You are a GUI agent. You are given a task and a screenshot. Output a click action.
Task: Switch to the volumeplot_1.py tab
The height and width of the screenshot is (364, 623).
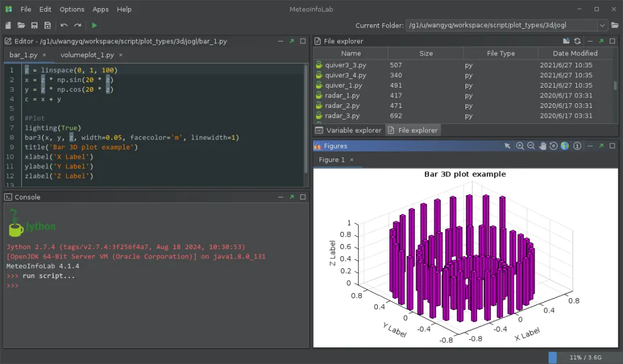tap(87, 55)
